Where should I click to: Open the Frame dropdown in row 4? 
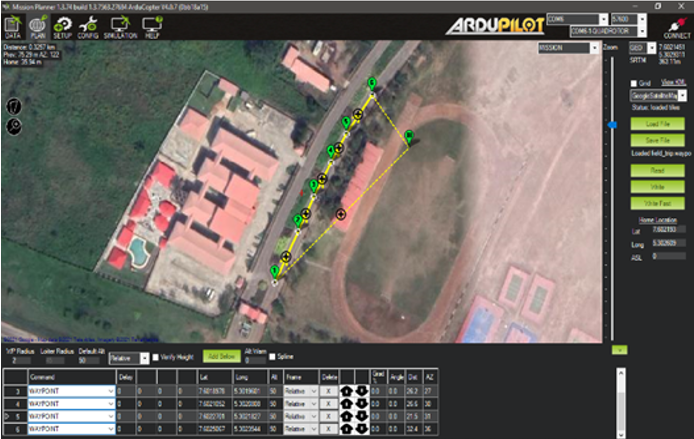(314, 404)
